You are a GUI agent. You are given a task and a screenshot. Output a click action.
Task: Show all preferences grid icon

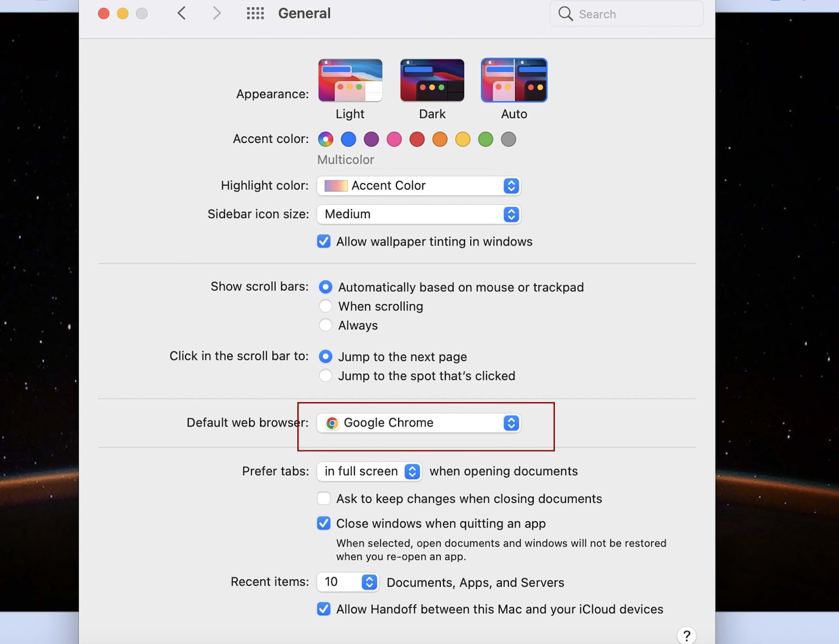click(255, 13)
